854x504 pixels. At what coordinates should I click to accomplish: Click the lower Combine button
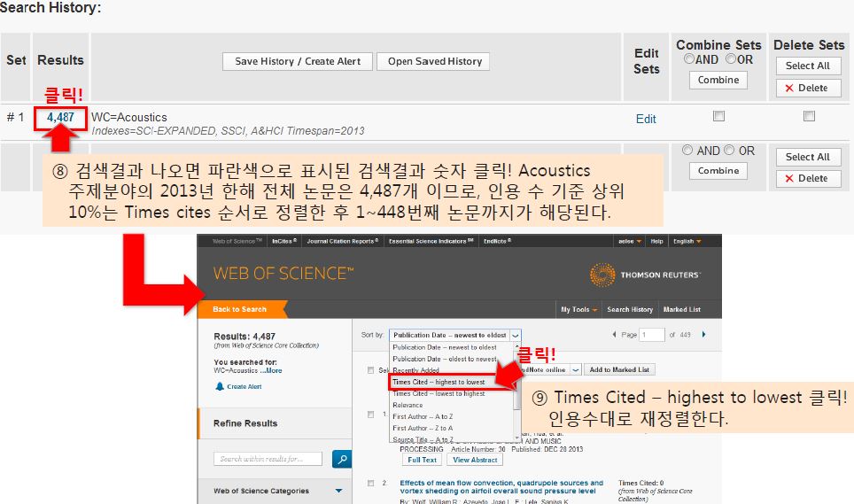[x=718, y=171]
